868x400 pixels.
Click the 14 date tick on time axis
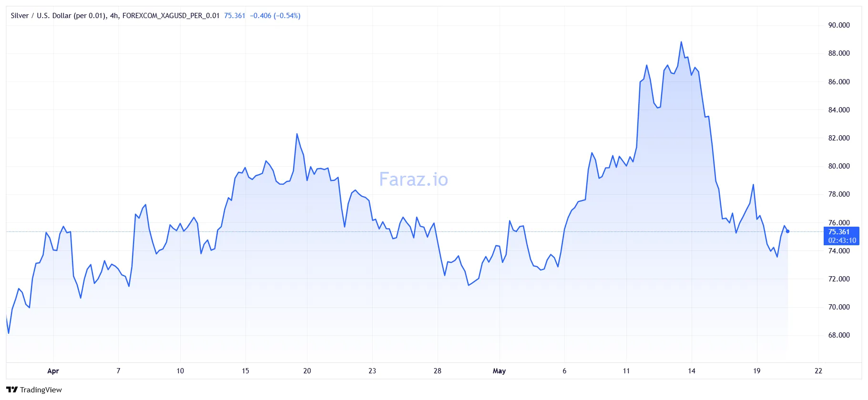click(x=692, y=371)
